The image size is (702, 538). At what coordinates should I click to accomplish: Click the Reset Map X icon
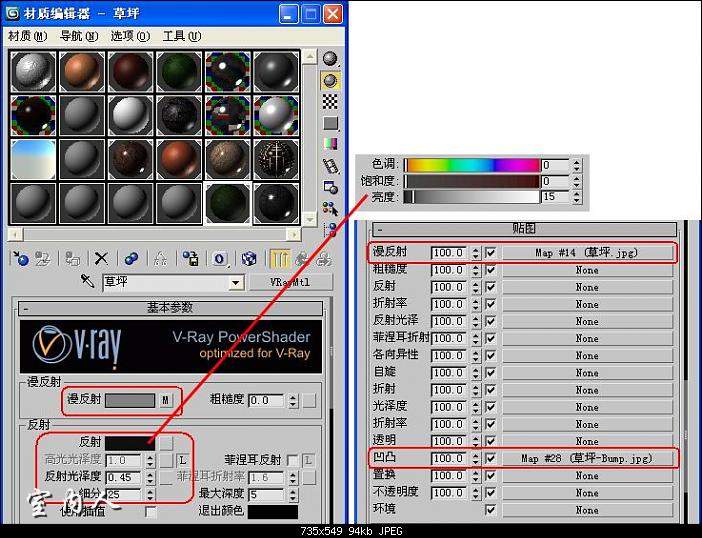[x=101, y=258]
